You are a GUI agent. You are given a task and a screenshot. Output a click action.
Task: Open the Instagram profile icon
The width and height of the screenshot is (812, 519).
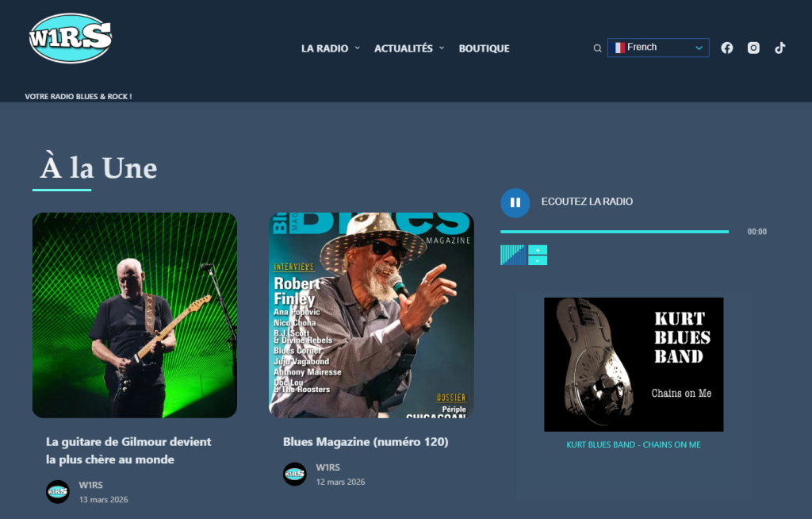point(753,48)
